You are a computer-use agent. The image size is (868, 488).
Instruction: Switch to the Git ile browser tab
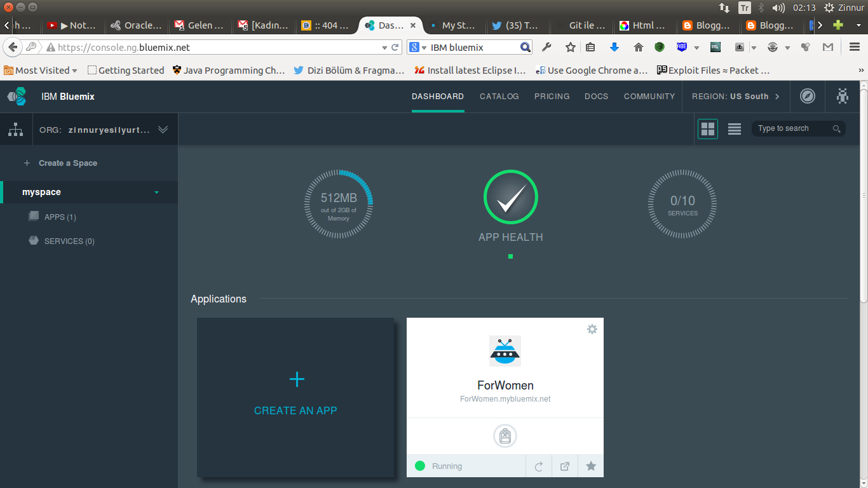pos(581,25)
